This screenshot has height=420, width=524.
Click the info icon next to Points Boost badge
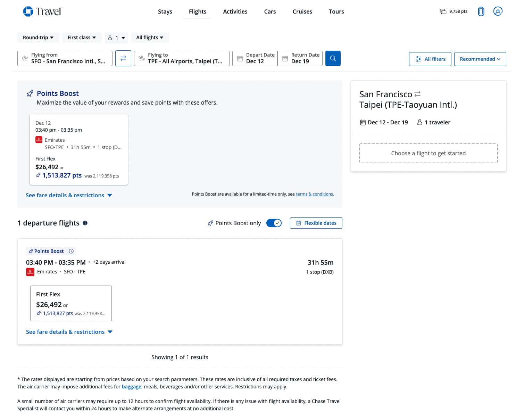71,251
